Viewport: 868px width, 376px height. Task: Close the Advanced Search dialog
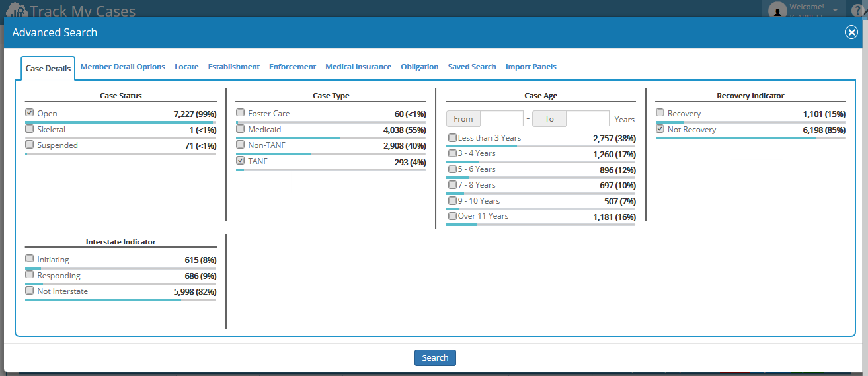(851, 32)
